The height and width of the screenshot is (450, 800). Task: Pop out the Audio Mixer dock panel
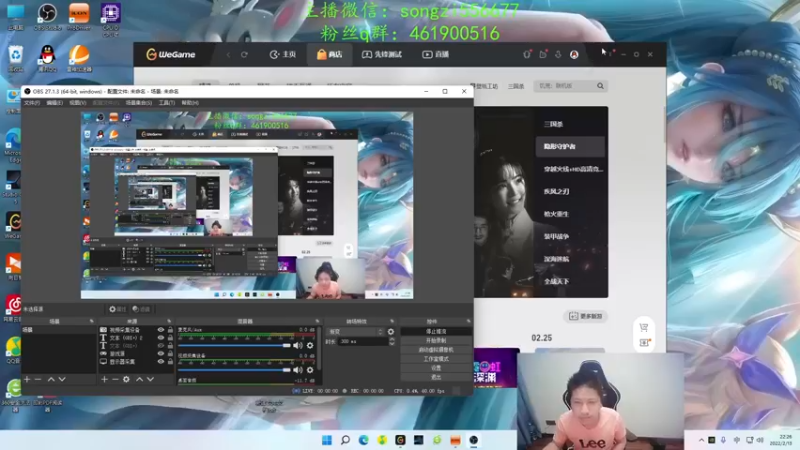pos(317,321)
